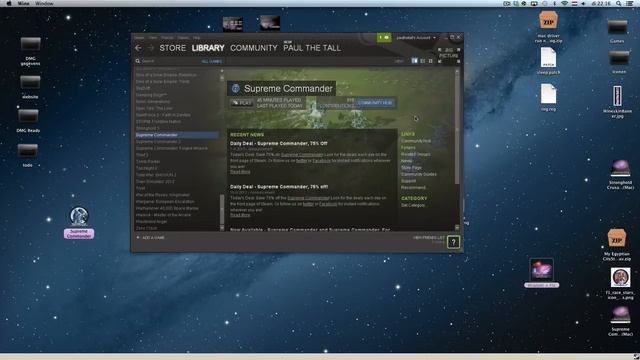
Task: Switch library to grid view icon
Action: 430,61
